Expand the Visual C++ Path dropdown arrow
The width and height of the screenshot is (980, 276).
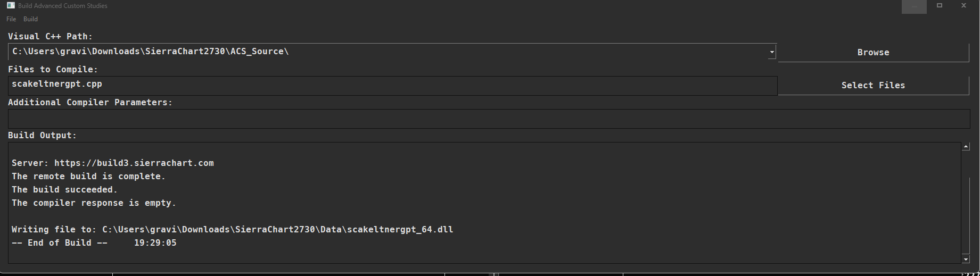[771, 52]
